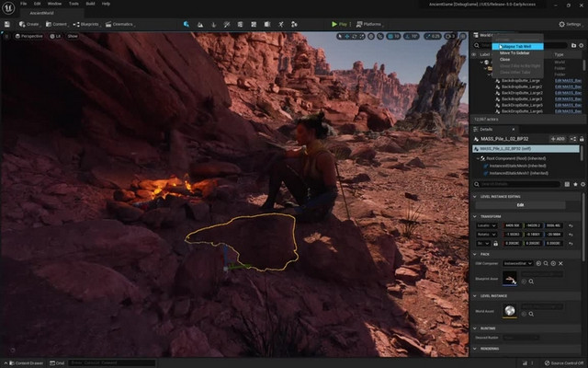The image size is (588, 368).
Task: Open the Modeling mode tool
Action: pos(240,24)
